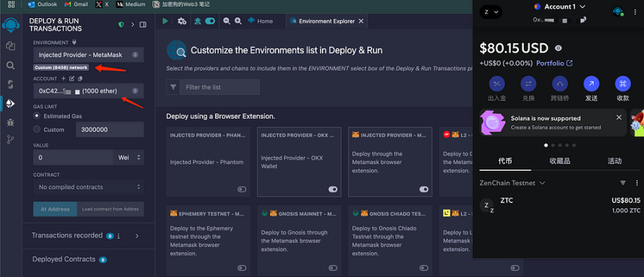Open the Wei unit dropdown
The width and height of the screenshot is (644, 277).
[x=129, y=157]
